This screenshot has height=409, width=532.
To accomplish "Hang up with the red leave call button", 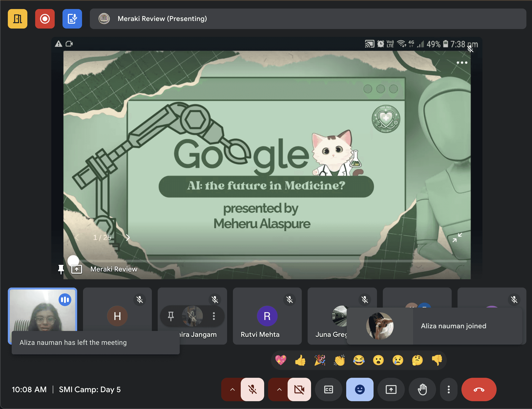I will click(479, 389).
